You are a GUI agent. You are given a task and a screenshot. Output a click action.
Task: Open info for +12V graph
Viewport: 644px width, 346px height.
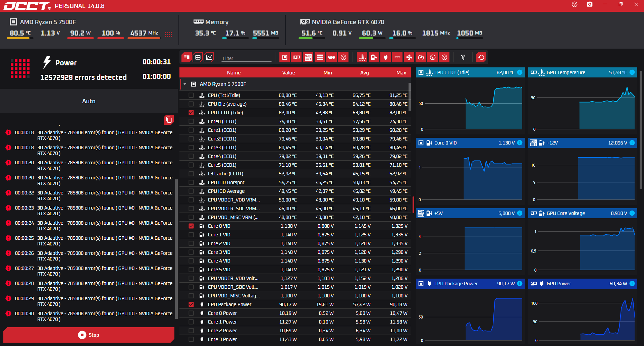click(x=632, y=143)
